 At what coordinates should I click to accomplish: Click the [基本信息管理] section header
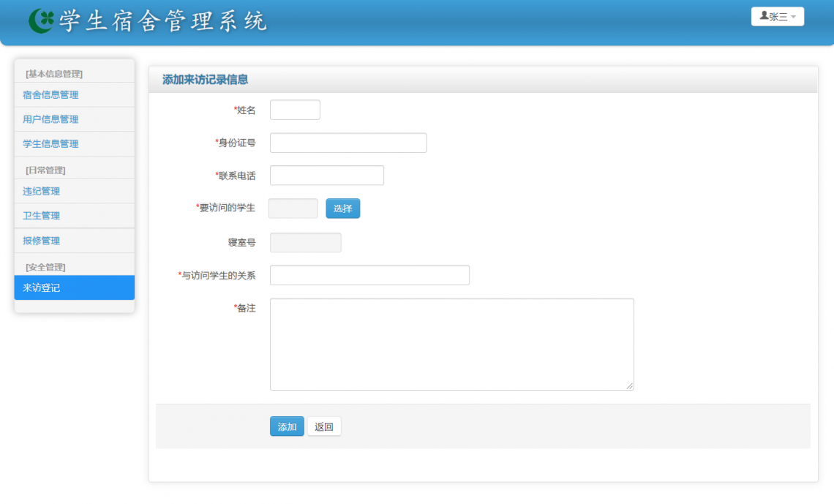54,74
